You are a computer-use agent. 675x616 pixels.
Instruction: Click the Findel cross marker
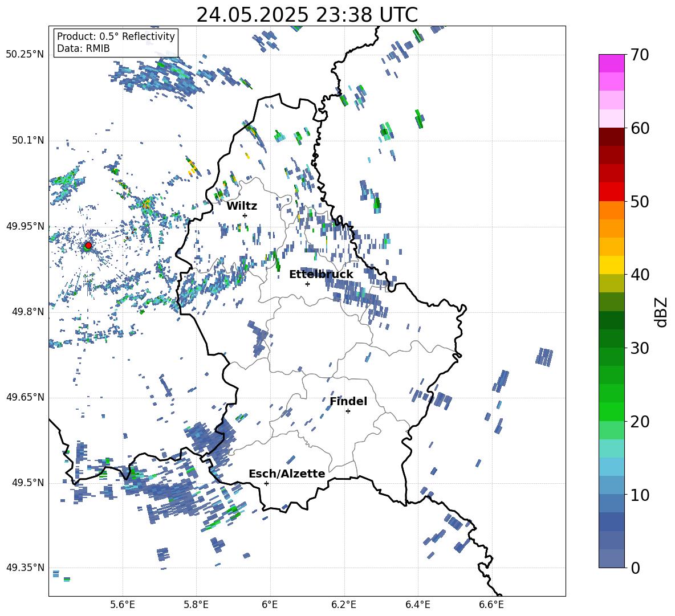pos(348,411)
